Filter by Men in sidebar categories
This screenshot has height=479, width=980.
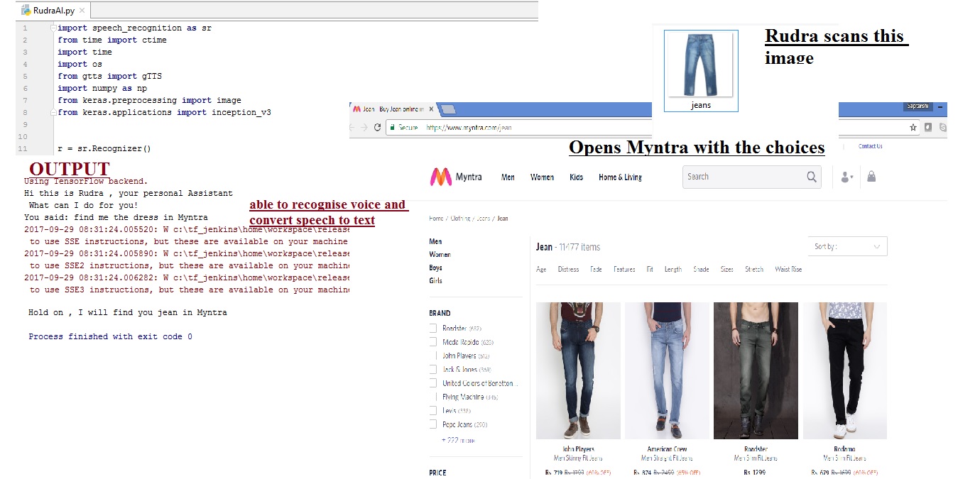click(x=435, y=241)
